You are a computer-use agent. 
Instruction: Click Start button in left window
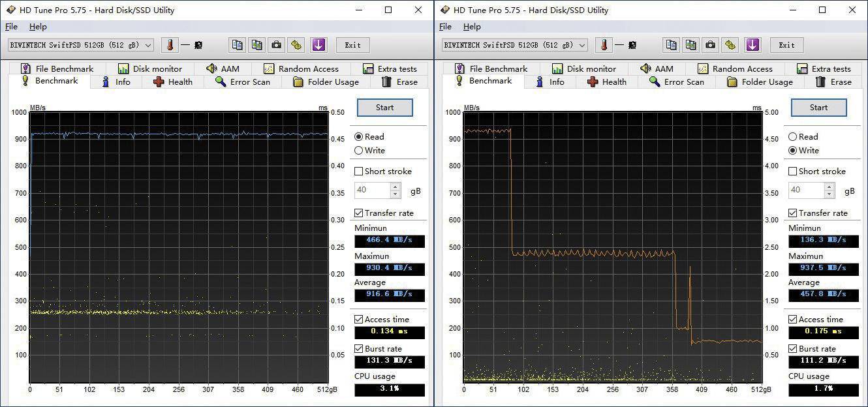click(x=385, y=108)
